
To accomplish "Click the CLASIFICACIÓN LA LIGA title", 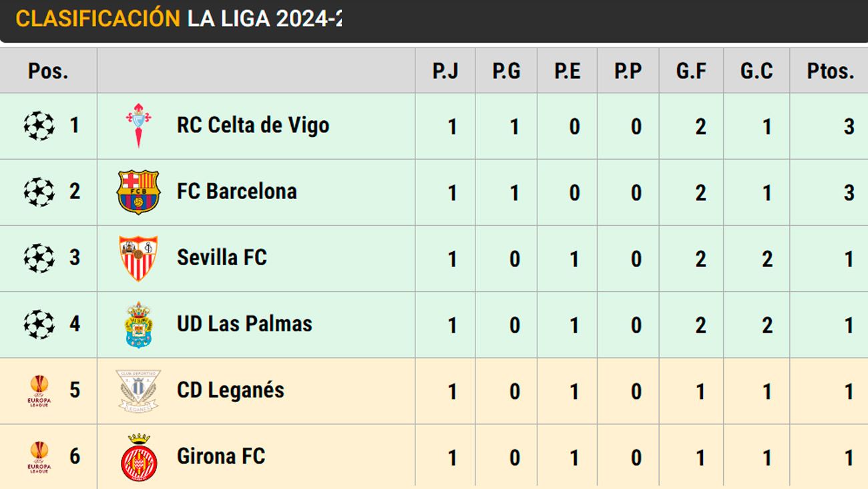I will [178, 19].
